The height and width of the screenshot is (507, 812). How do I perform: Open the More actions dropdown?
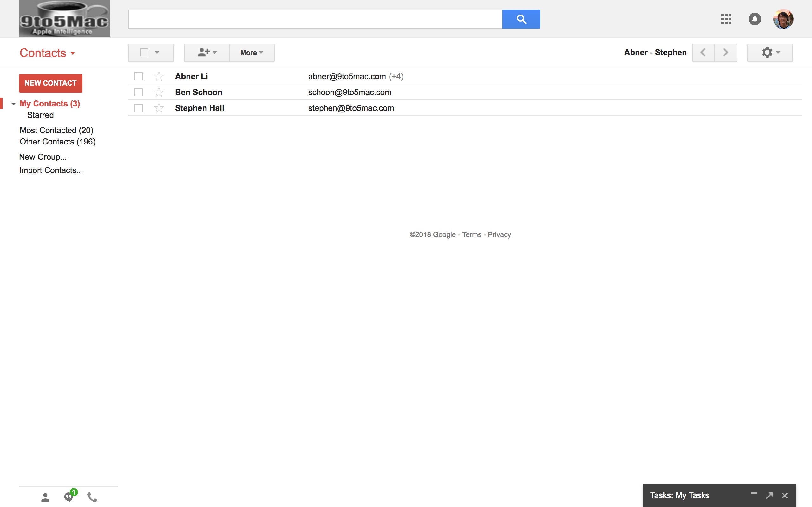[x=252, y=53]
